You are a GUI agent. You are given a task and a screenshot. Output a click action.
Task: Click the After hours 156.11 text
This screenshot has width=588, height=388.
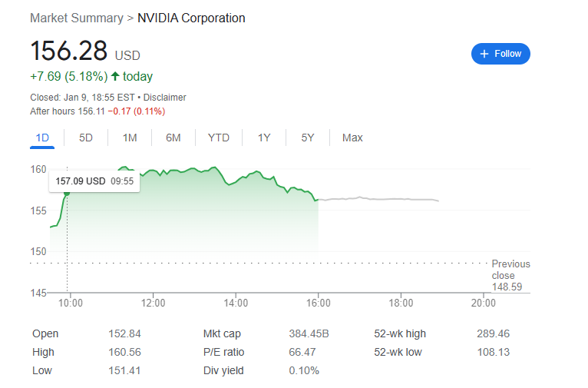pyautogui.click(x=68, y=111)
